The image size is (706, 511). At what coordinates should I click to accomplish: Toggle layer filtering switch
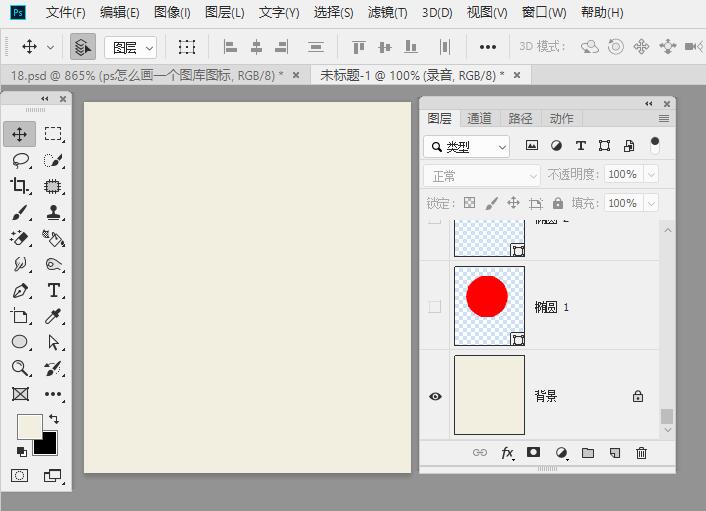coord(655,145)
